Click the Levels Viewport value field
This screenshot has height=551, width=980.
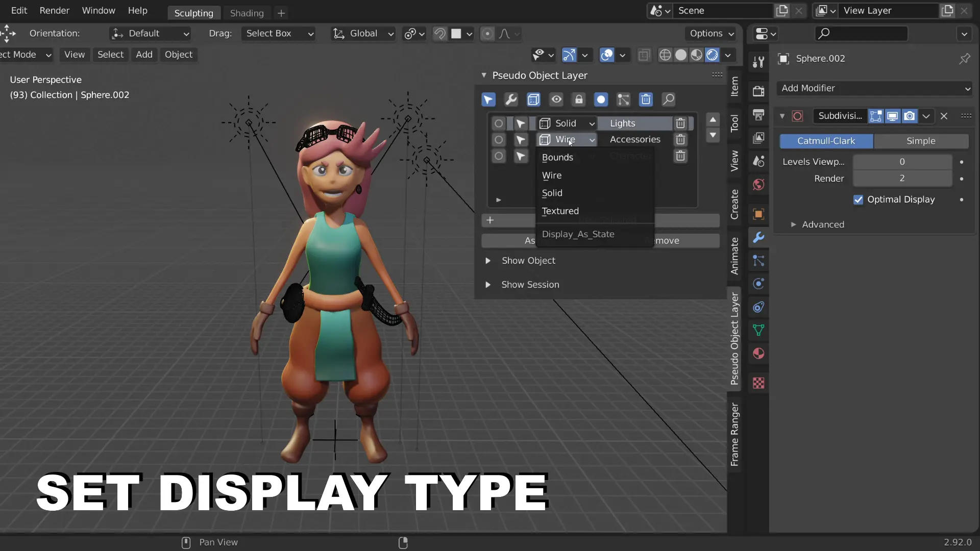[x=902, y=162]
